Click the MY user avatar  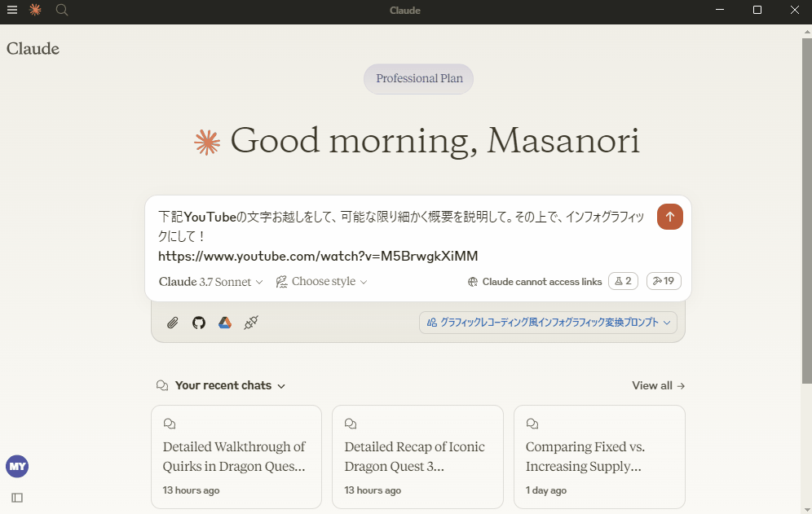click(x=17, y=467)
